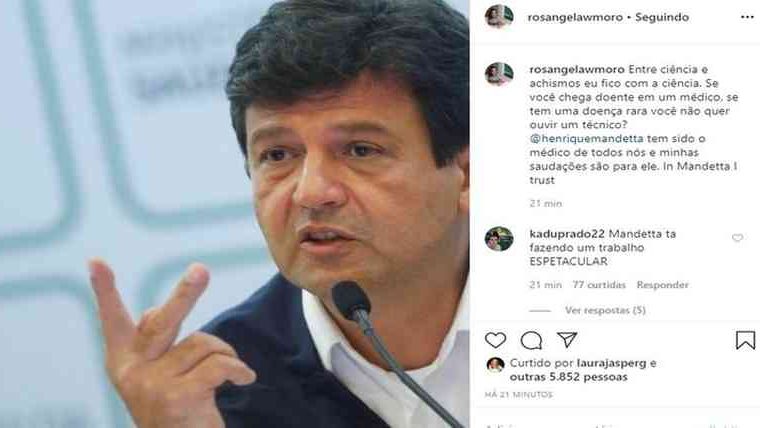Open rosangelawmoro profile from header username

click(575, 17)
